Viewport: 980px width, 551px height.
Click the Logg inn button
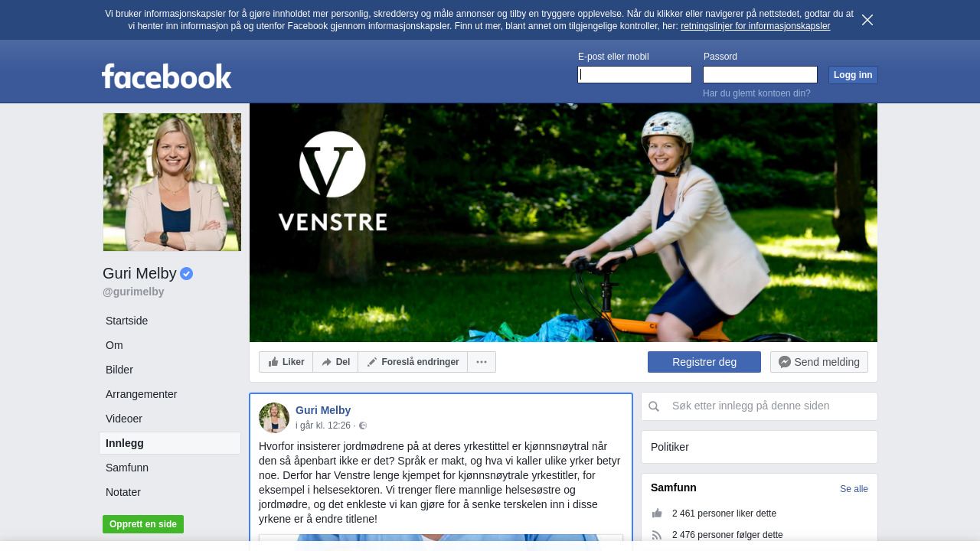(853, 75)
